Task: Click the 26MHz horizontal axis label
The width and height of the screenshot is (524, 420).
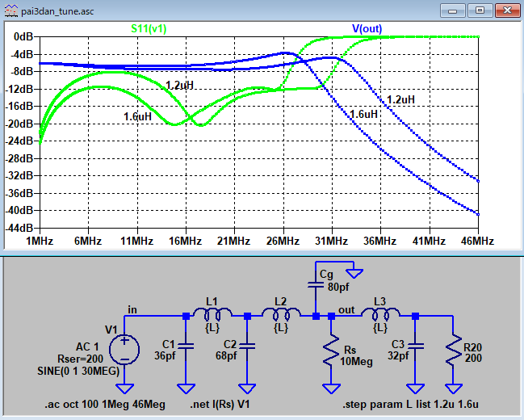Action: [x=283, y=241]
